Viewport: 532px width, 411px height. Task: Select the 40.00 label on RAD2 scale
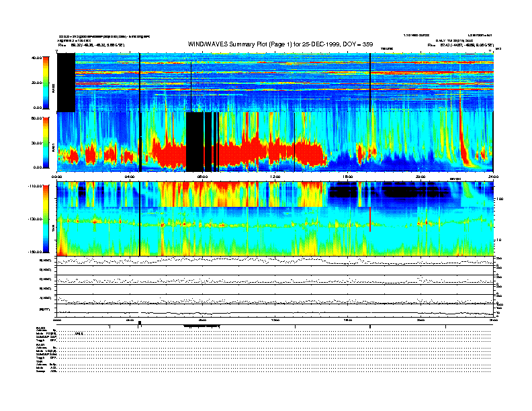36,58
